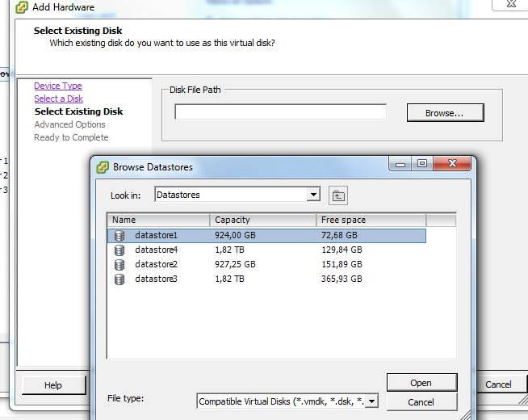Viewport: 528px width, 420px height.
Task: Click the Add Hardware title icon
Action: (22, 7)
